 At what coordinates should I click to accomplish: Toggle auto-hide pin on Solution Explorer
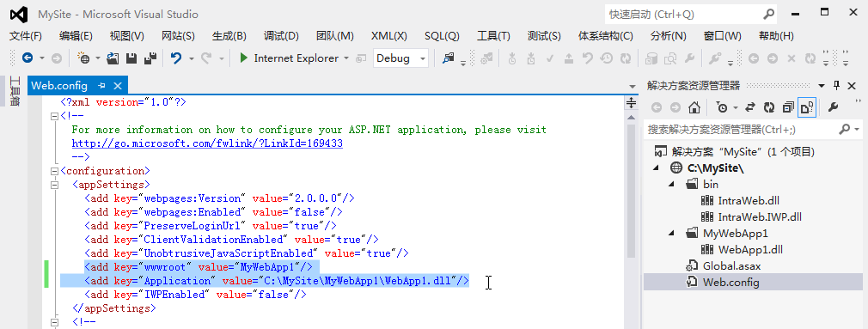tap(837, 86)
